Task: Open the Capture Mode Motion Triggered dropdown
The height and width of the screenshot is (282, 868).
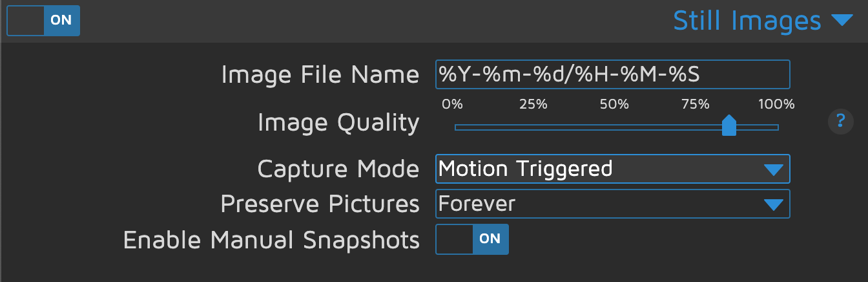Action: (x=601, y=169)
